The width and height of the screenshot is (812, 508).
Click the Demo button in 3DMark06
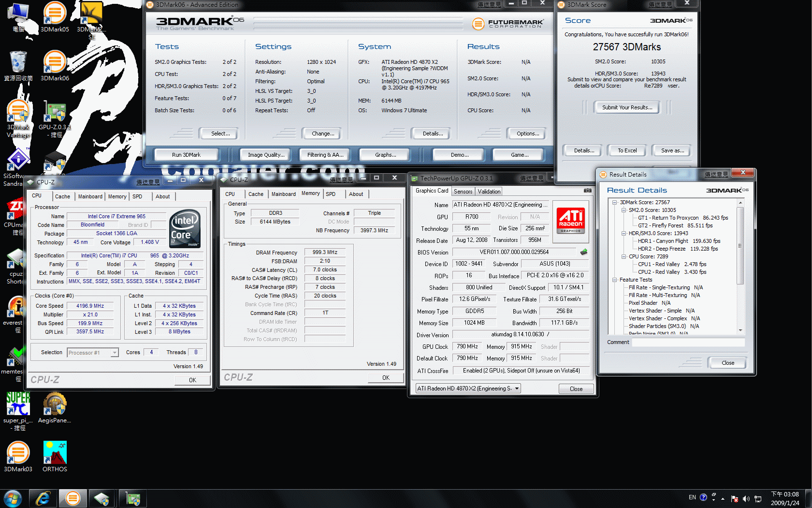click(x=459, y=155)
